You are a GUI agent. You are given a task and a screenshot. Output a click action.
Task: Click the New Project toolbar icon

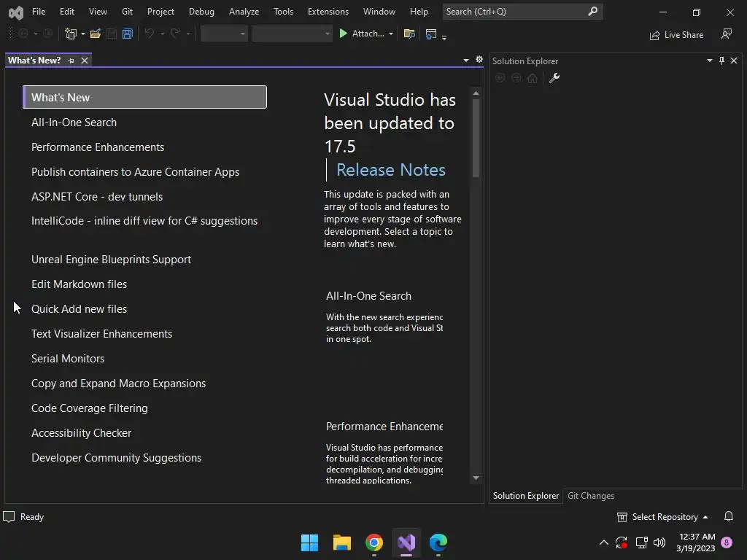click(71, 34)
